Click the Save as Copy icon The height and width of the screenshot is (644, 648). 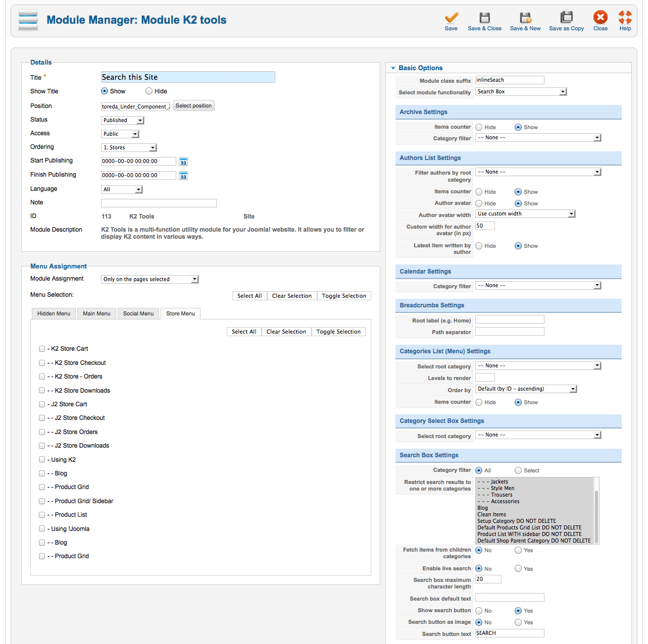point(567,18)
